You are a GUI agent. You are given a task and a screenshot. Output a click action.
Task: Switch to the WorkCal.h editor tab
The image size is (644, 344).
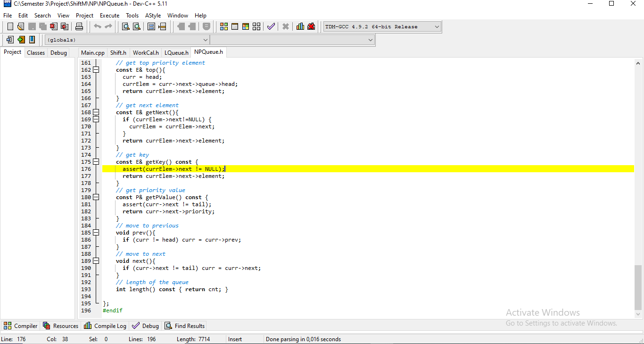pos(146,53)
